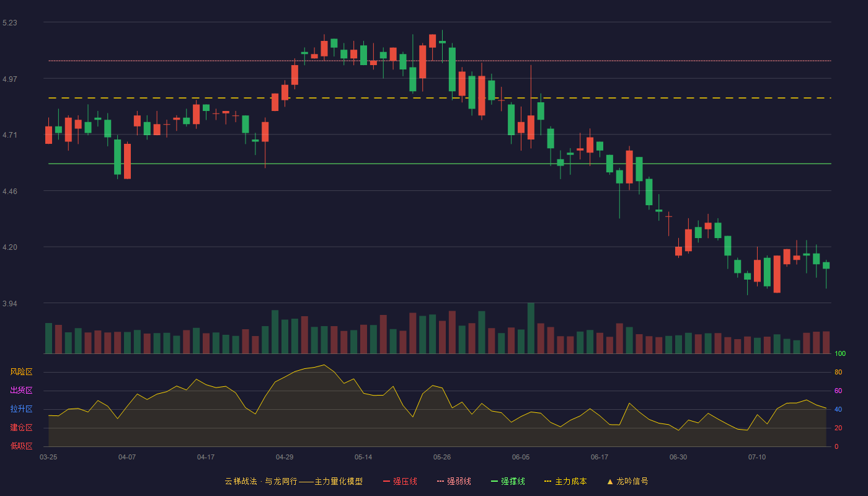This screenshot has width=868, height=496.
Task: Click the 低吸区 zone label
Action: (21, 446)
